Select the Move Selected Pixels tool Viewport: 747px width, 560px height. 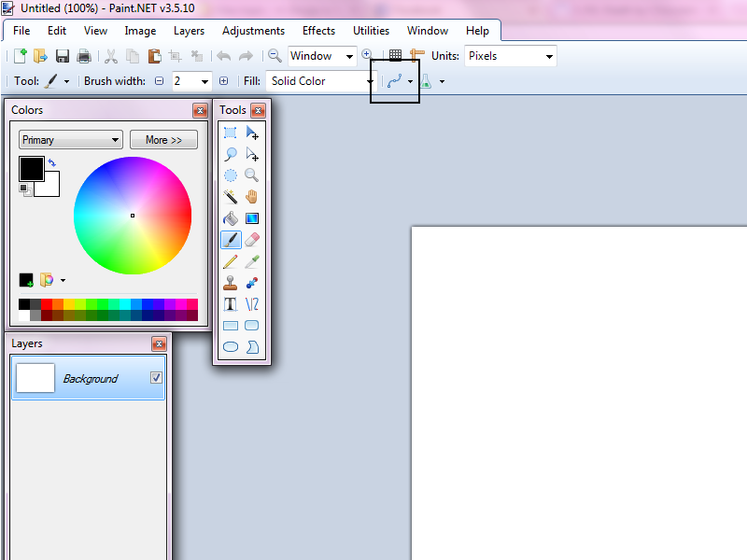252,133
